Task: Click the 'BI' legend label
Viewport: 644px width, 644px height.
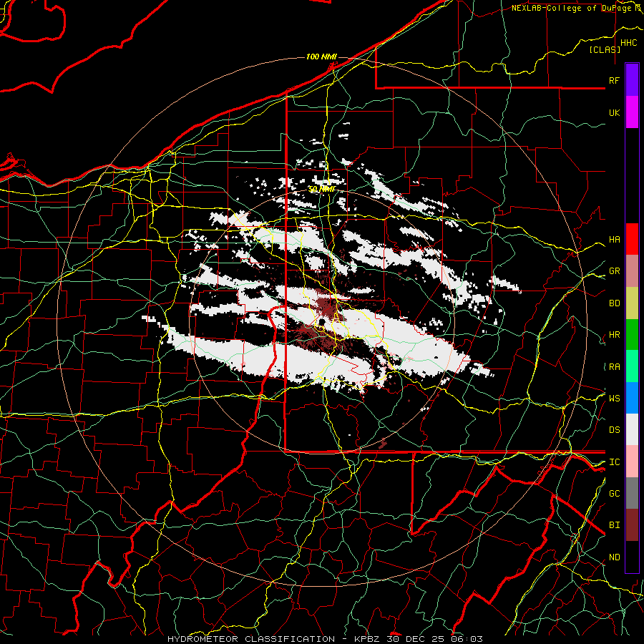Action: (614, 525)
